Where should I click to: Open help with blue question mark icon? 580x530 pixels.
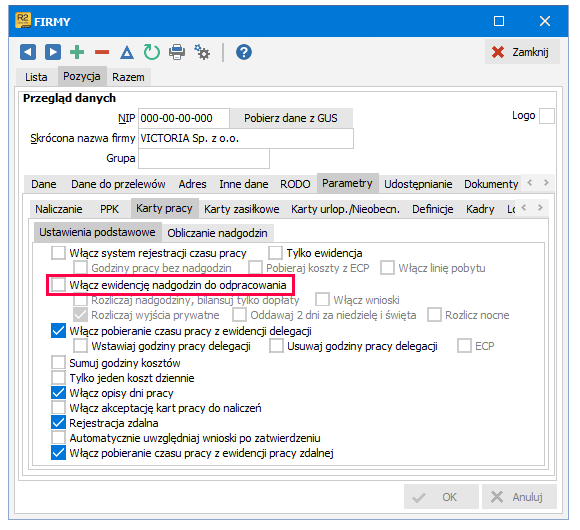244,52
